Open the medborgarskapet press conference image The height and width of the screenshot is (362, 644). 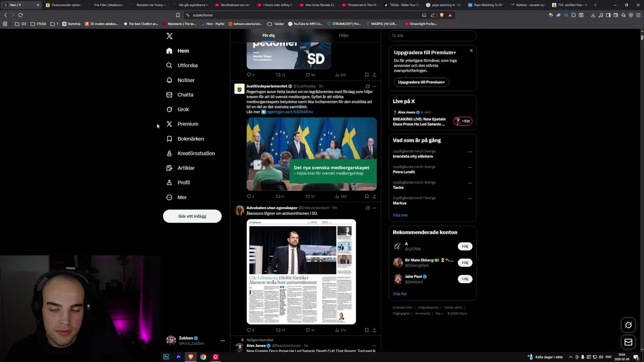[x=311, y=154]
